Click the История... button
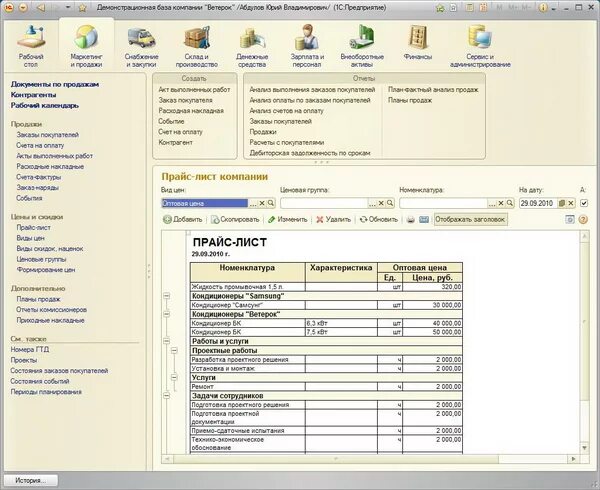The height and width of the screenshot is (490, 600). 30,480
